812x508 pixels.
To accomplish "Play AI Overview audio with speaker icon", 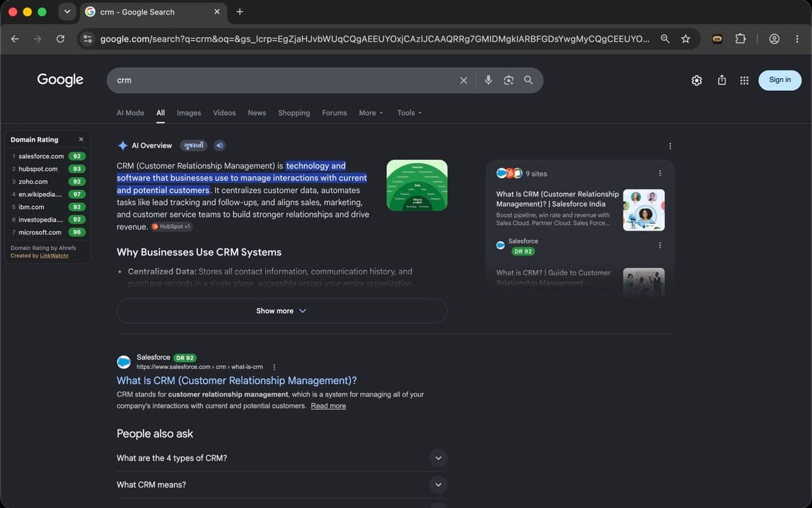I will [219, 145].
